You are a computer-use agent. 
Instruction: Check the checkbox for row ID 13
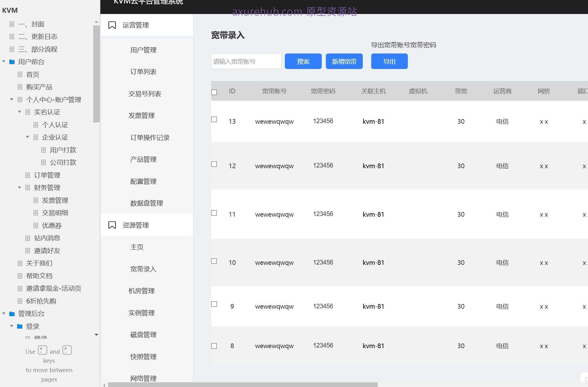coord(214,119)
